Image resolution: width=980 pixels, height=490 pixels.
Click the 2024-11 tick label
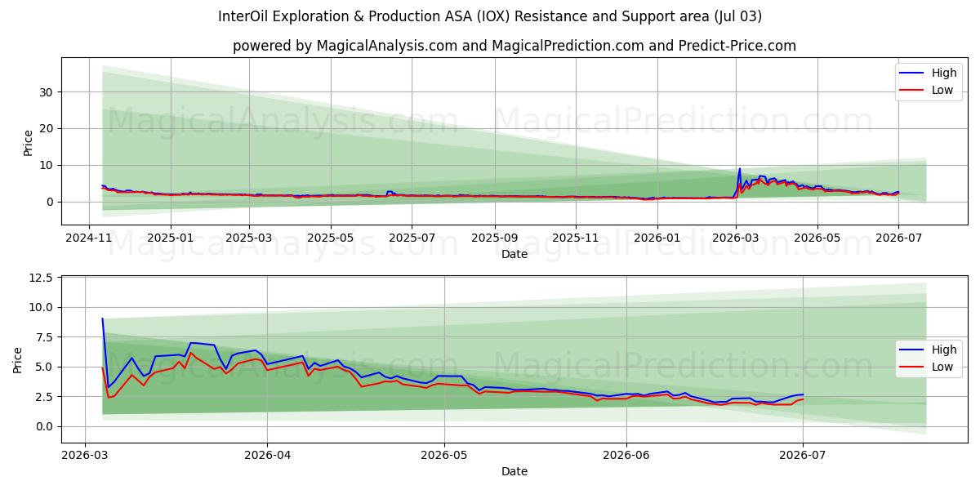coord(90,238)
